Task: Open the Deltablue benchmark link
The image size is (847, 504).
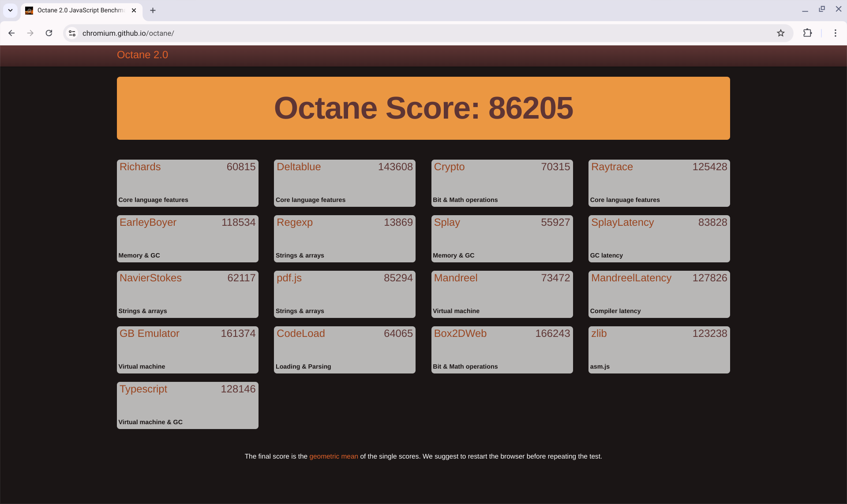Action: pos(299,167)
